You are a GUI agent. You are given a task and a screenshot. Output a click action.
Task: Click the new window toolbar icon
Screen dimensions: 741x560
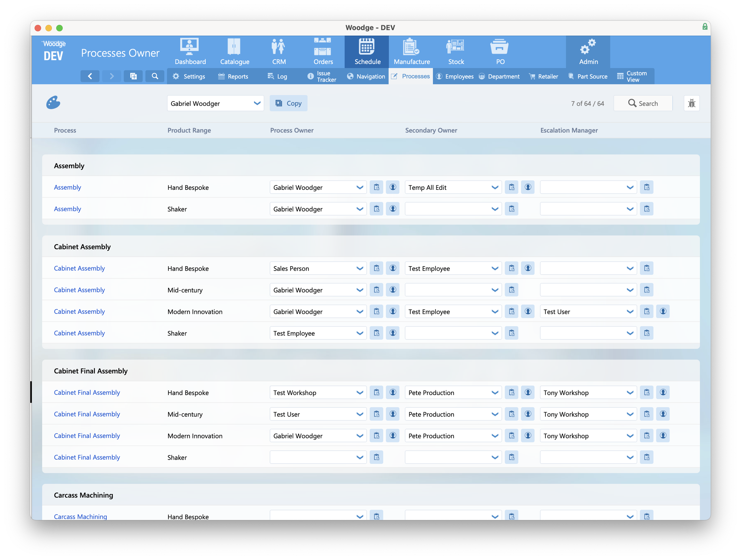click(133, 76)
